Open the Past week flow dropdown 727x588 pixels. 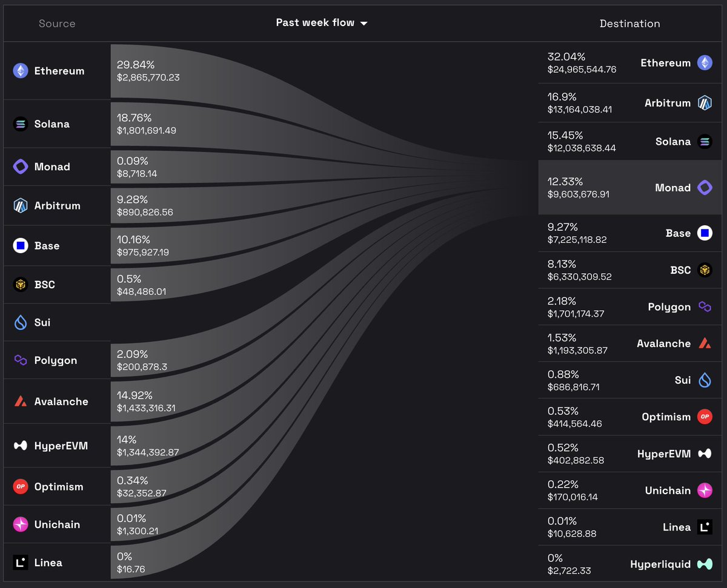tap(322, 23)
